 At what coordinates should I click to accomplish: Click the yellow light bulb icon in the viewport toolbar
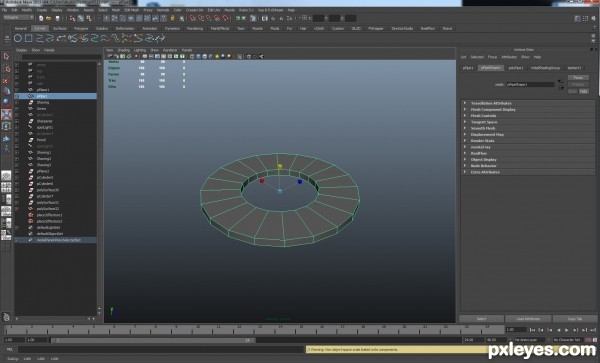[217, 56]
